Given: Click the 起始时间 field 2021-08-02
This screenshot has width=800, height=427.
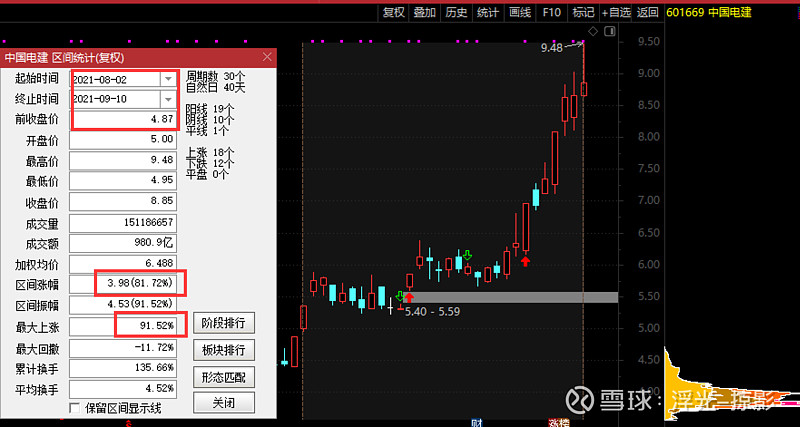Looking at the screenshot, I should coord(116,80).
